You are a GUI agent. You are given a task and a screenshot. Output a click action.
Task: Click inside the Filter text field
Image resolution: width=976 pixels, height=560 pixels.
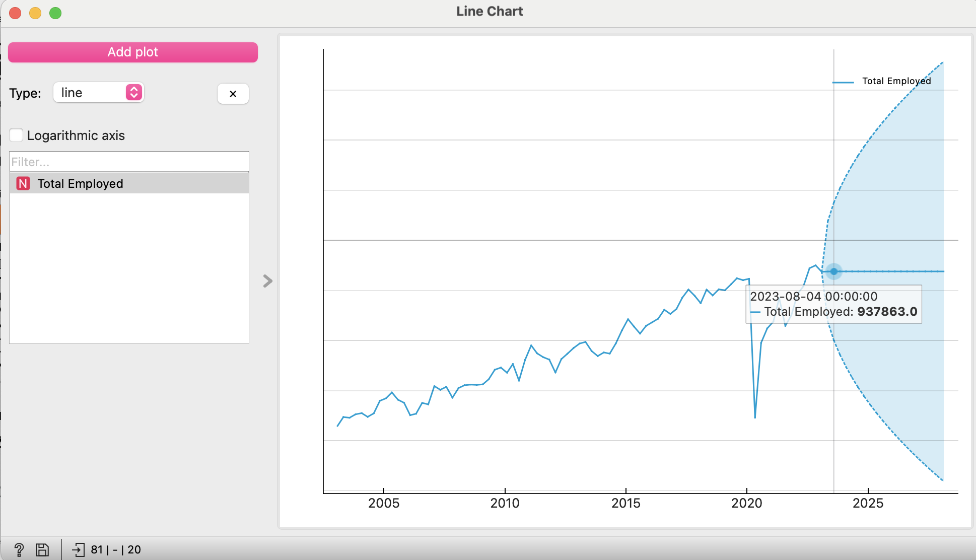coord(129,161)
